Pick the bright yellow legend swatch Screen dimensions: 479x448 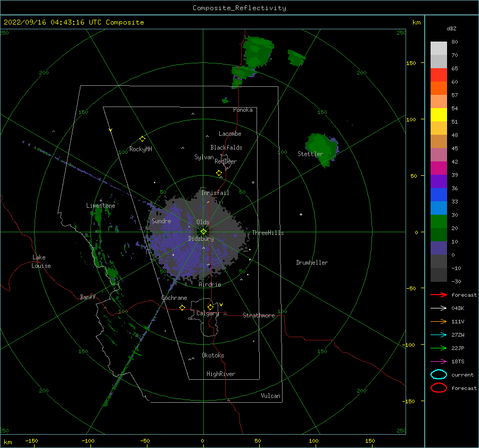click(x=439, y=115)
